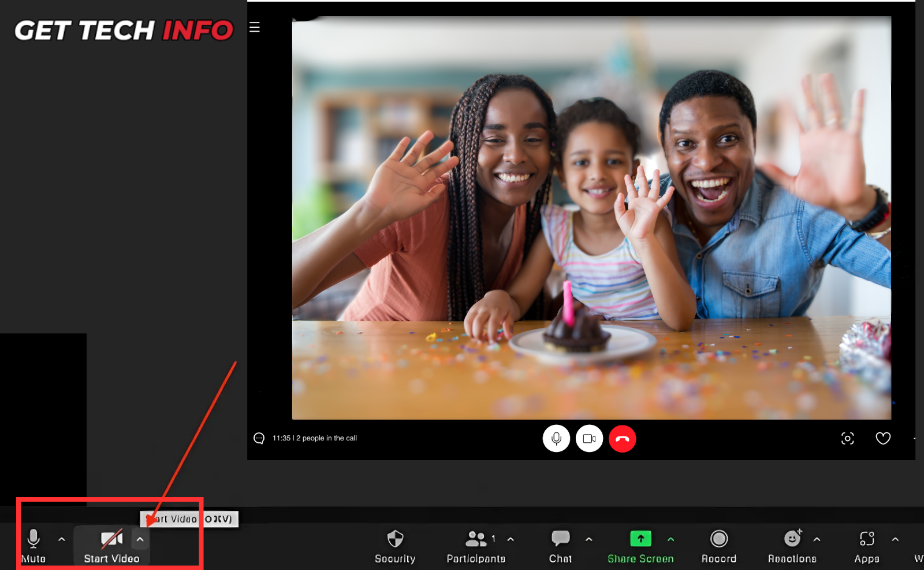Viewport: 924px width, 578px height.
Task: Open the Participants panel
Action: [476, 546]
